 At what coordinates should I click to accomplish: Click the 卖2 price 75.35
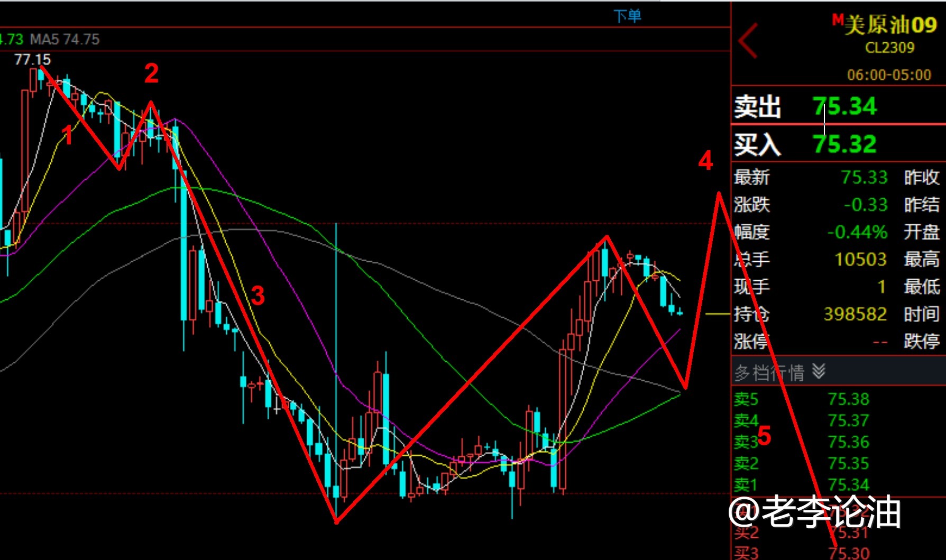click(x=848, y=464)
